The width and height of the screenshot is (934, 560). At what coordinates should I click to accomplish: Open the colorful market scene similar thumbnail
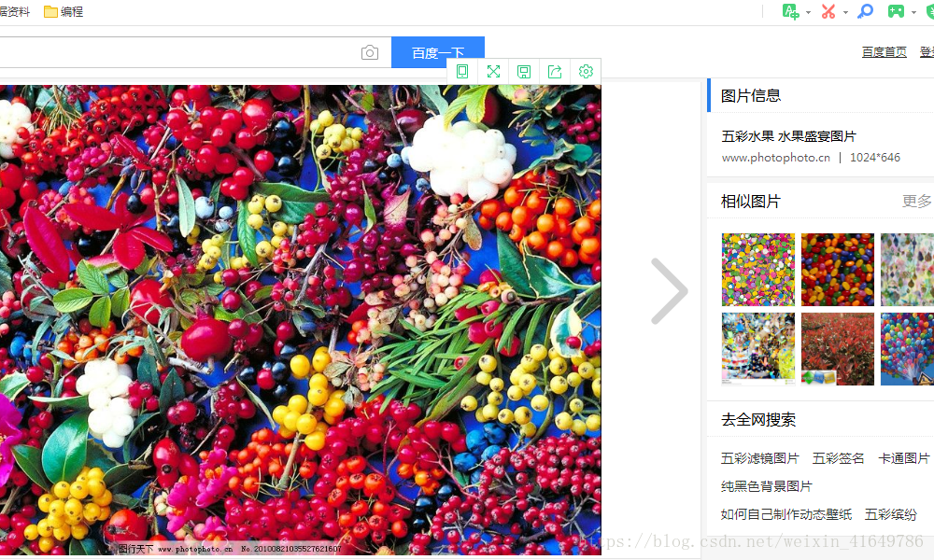[758, 349]
